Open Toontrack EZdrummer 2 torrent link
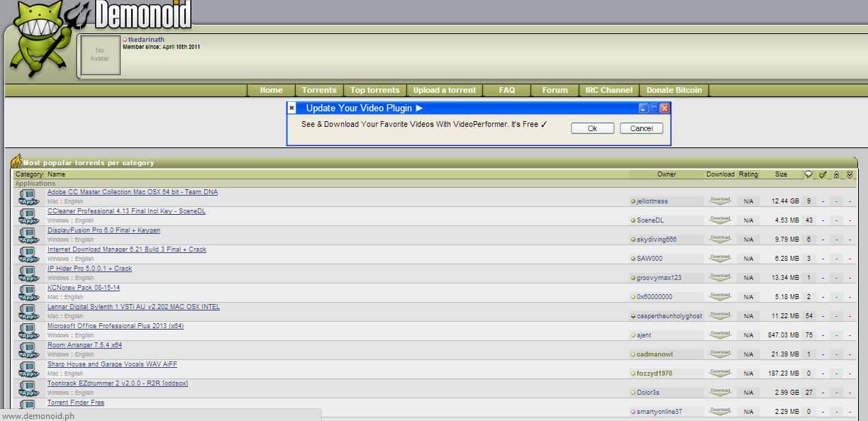 click(x=118, y=383)
